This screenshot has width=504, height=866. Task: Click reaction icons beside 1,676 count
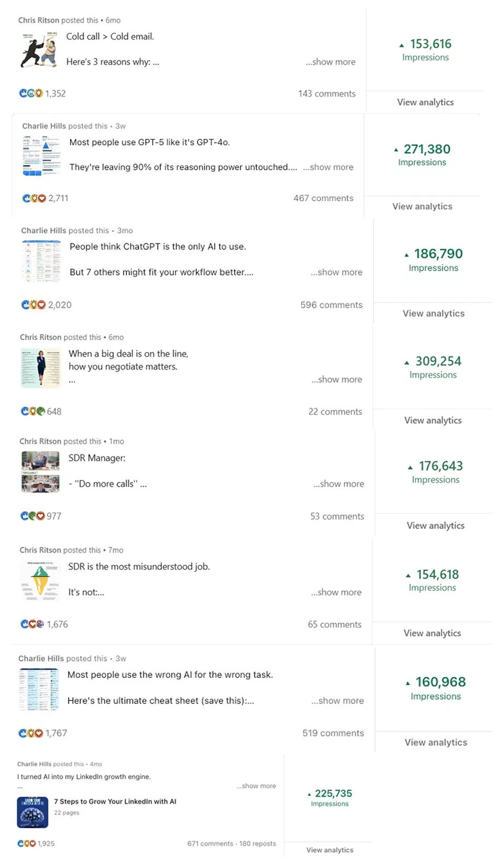[x=32, y=624]
